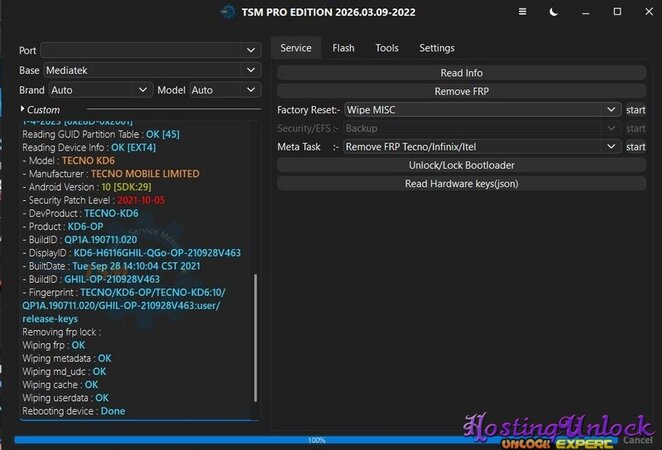Switch to the Tools tab
Screen dimensions: 662x450
(x=386, y=48)
